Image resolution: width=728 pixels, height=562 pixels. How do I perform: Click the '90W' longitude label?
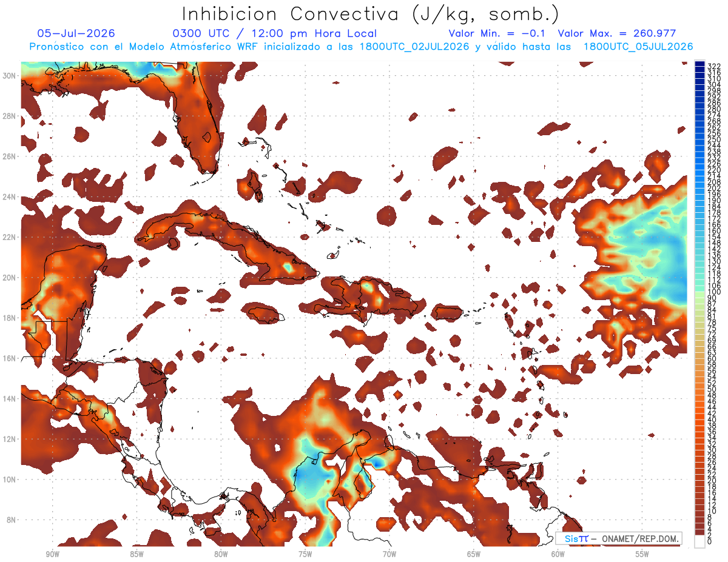click(x=52, y=554)
